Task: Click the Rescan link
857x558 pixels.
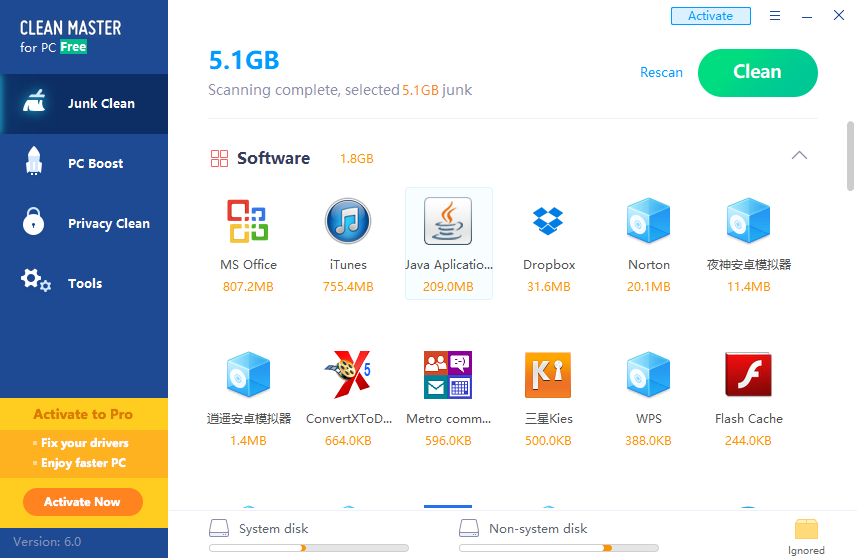Action: tap(661, 73)
